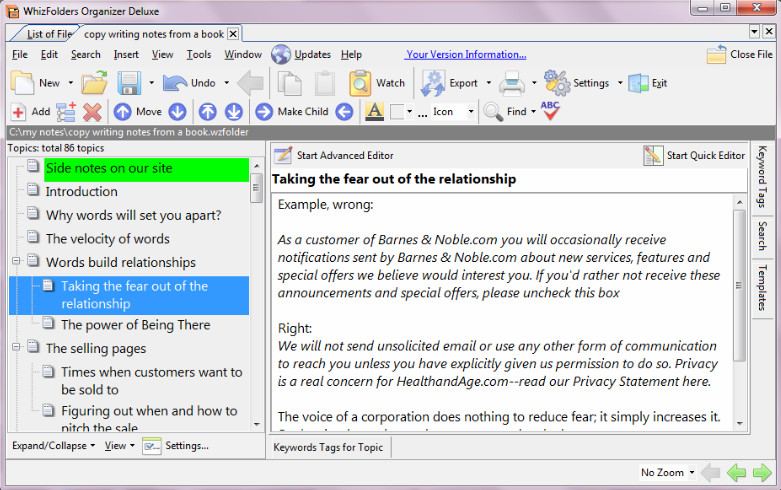Screen dimensions: 781x490
Task: Open the Templates side tab
Action: click(762, 288)
